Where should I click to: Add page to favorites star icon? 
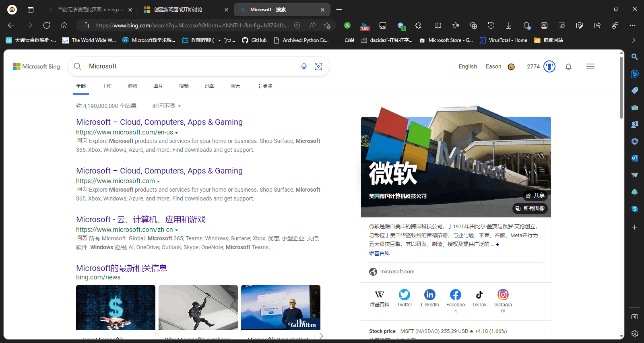[327, 25]
